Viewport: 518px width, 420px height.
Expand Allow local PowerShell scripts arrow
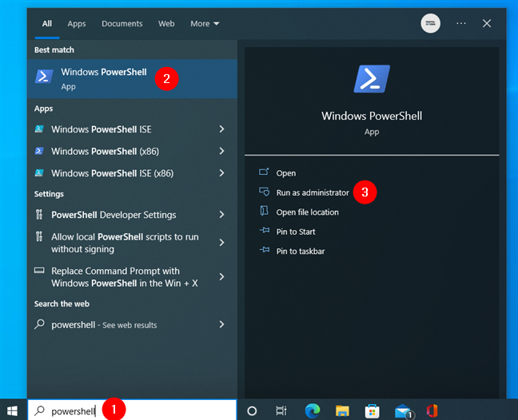click(222, 243)
